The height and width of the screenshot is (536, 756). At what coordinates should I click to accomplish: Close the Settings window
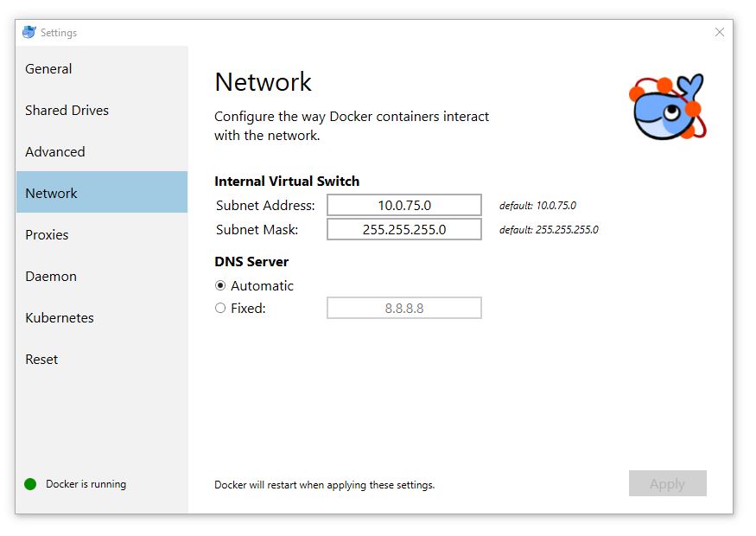point(720,32)
